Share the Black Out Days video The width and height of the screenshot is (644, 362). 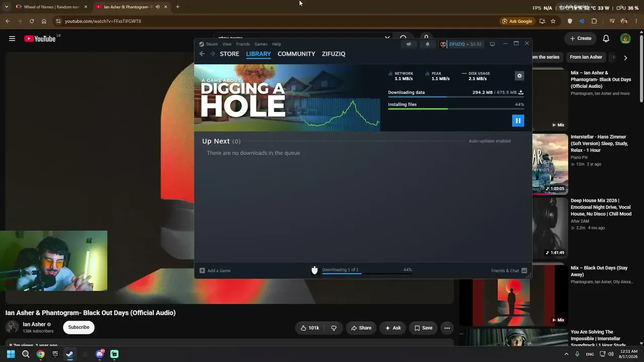click(361, 328)
